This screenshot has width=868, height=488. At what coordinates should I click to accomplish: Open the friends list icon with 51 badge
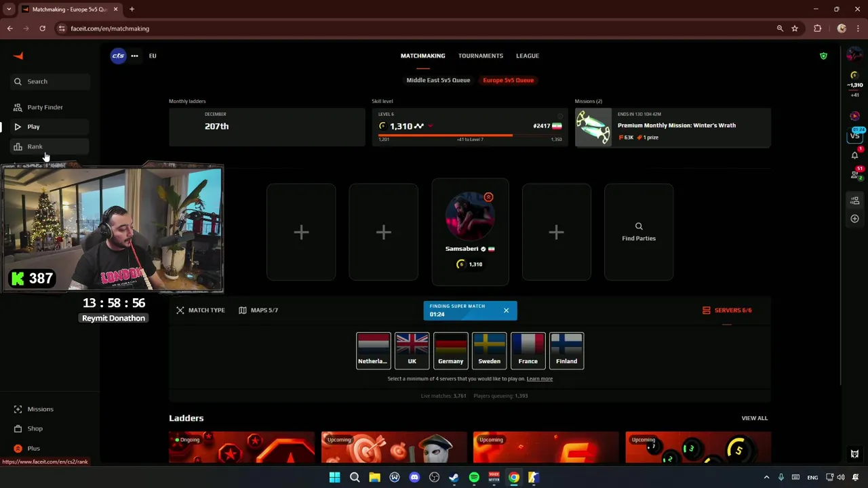click(x=854, y=174)
